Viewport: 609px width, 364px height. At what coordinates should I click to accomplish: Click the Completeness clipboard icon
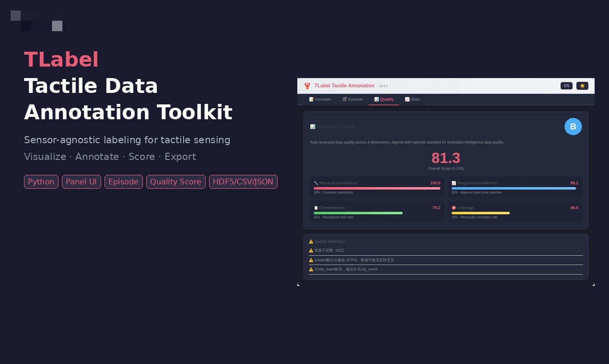(x=316, y=208)
